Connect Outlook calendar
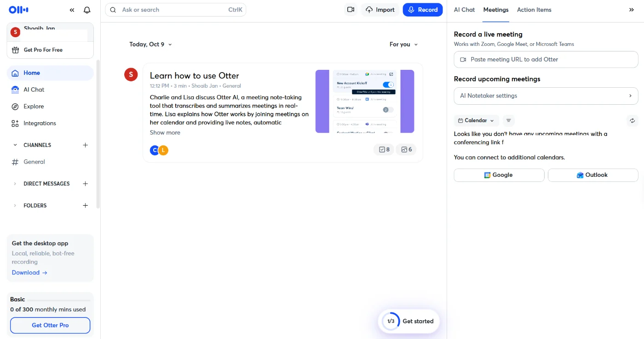 593,175
